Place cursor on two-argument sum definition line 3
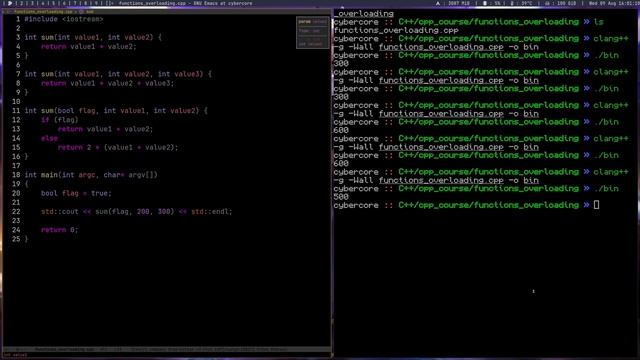640x360 pixels. pos(93,38)
